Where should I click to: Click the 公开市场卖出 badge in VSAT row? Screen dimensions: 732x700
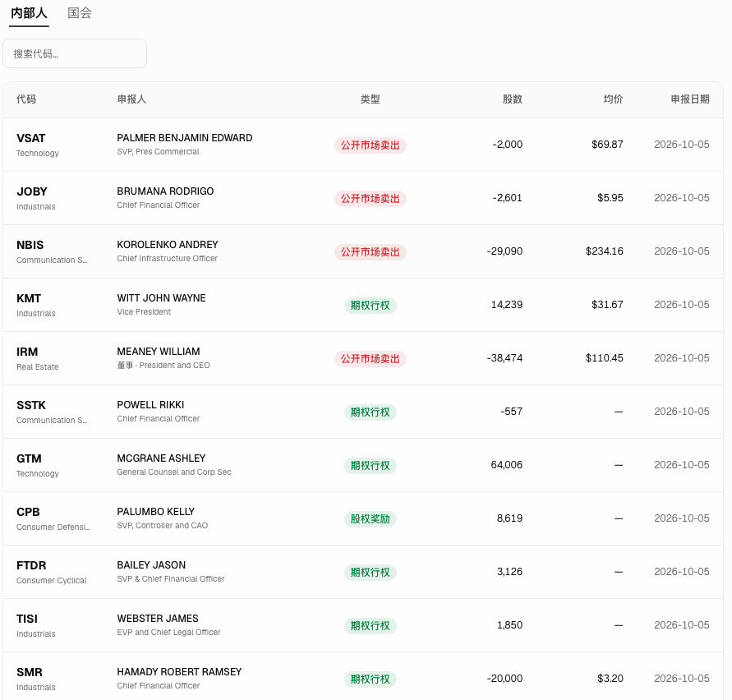click(x=371, y=145)
